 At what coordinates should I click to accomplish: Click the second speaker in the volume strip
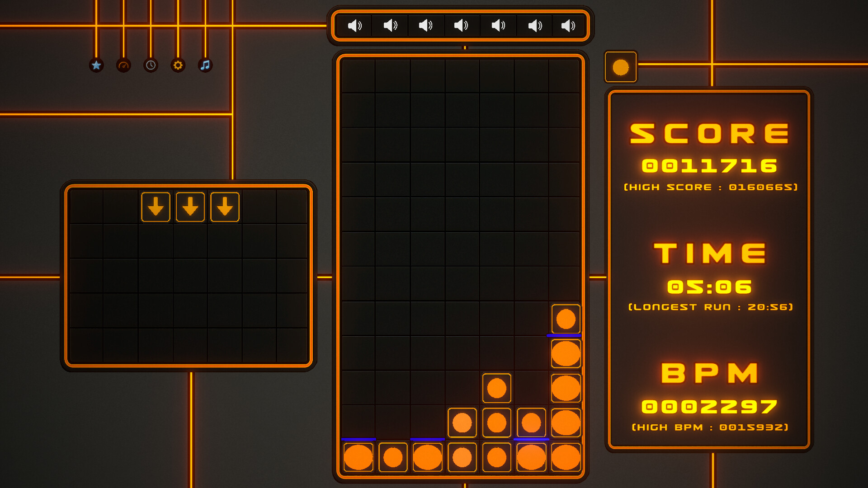pos(391,25)
